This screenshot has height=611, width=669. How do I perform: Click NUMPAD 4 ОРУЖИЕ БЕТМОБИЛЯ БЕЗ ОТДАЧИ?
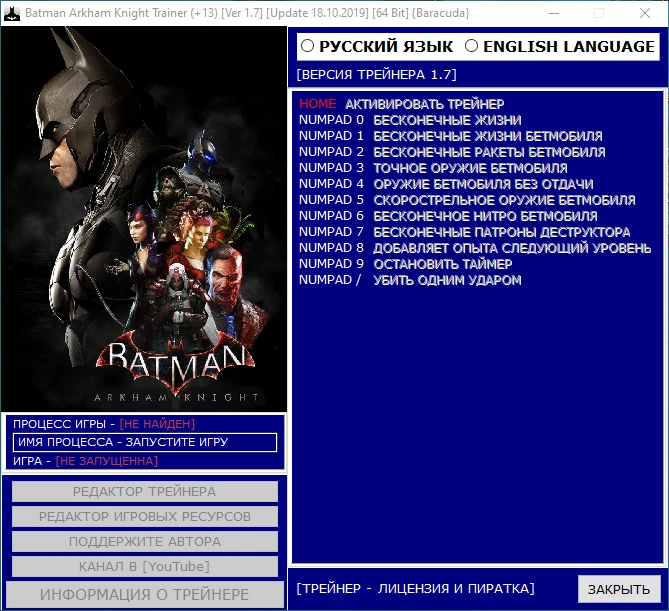click(446, 184)
